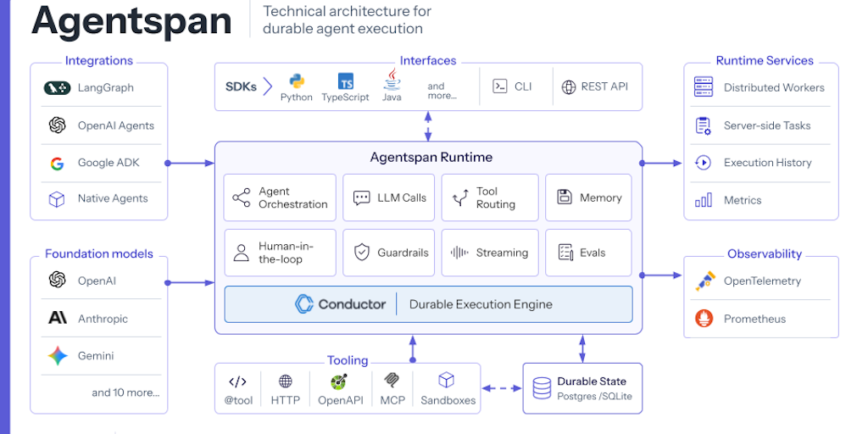Click the Native Agents cube icon
The height and width of the screenshot is (434, 868).
[x=57, y=199]
